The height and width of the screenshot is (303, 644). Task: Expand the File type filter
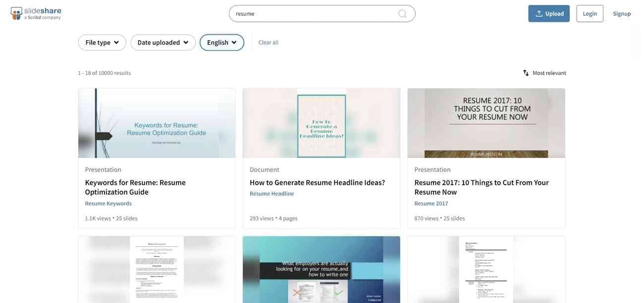click(102, 43)
